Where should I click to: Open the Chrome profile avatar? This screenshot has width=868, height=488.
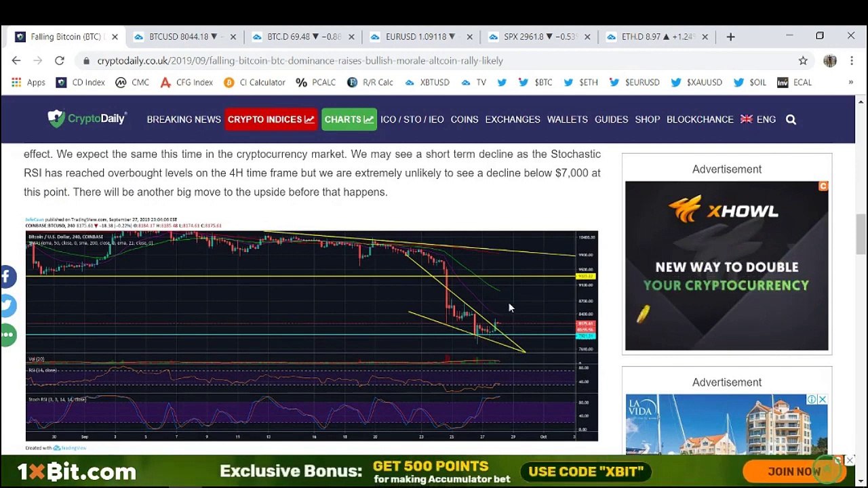coord(830,61)
